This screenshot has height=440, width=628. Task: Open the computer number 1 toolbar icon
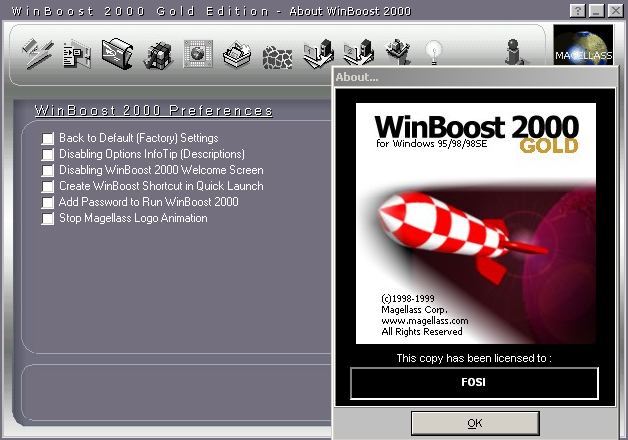pyautogui.click(x=318, y=53)
